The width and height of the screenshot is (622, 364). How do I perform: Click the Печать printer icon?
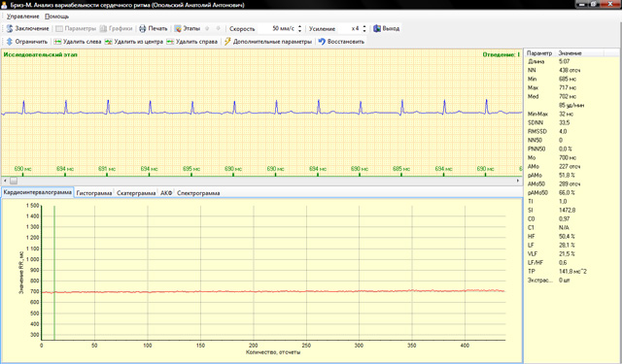click(x=143, y=28)
